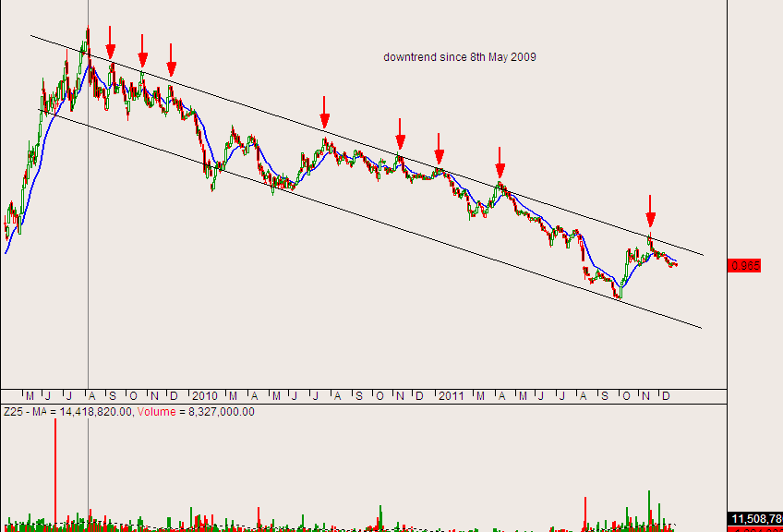
Task: Select the red arrow above October 2009
Action: [x=142, y=50]
